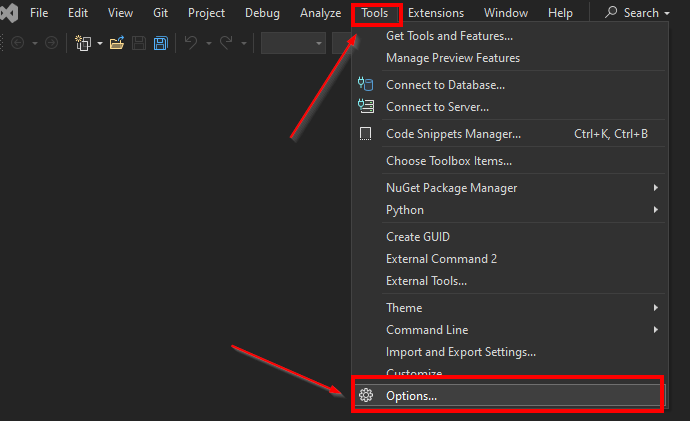The image size is (690, 421).
Task: Choose Connect to Server entry
Action: (x=510, y=107)
